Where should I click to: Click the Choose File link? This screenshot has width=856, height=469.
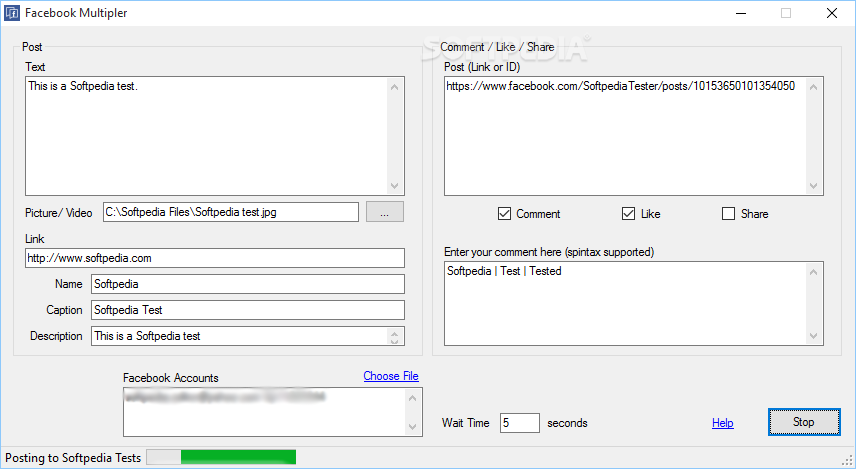391,376
